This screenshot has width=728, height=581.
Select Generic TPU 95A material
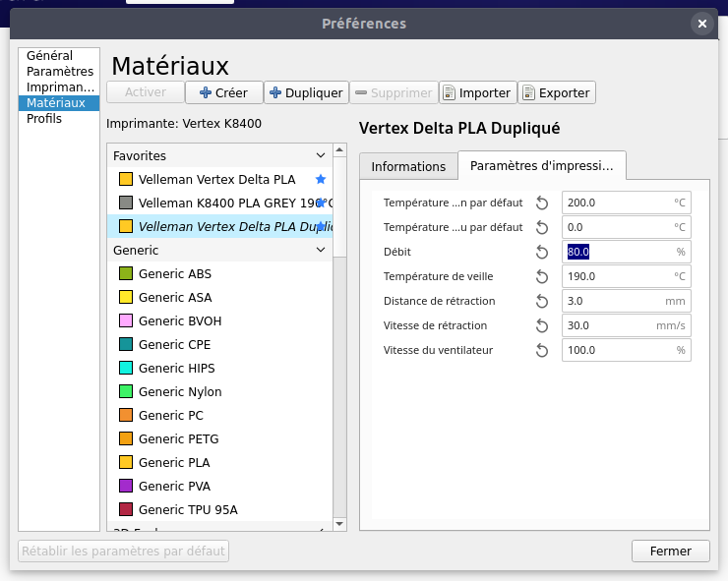coord(220,509)
